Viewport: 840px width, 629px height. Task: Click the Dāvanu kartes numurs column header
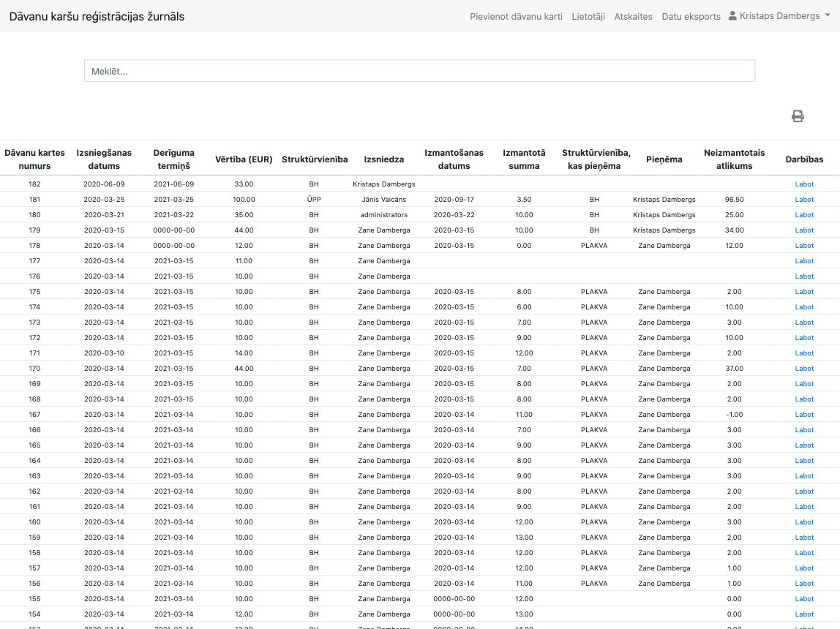(x=35, y=159)
